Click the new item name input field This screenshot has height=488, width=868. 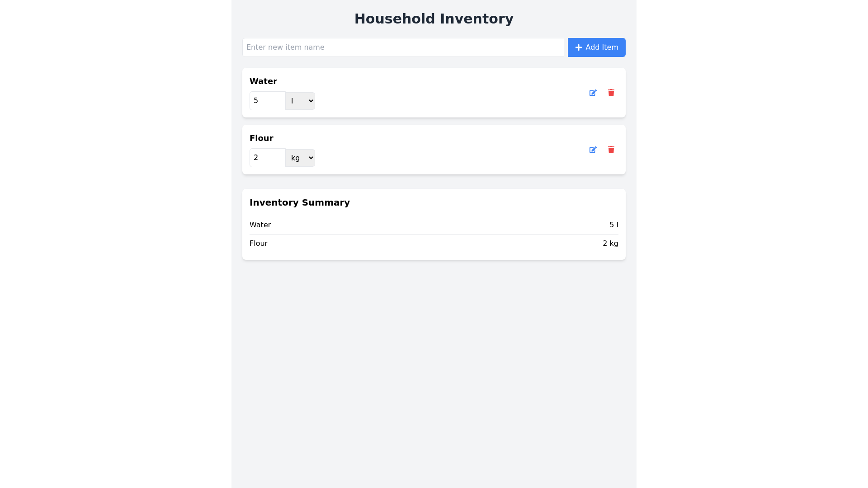coord(403,47)
